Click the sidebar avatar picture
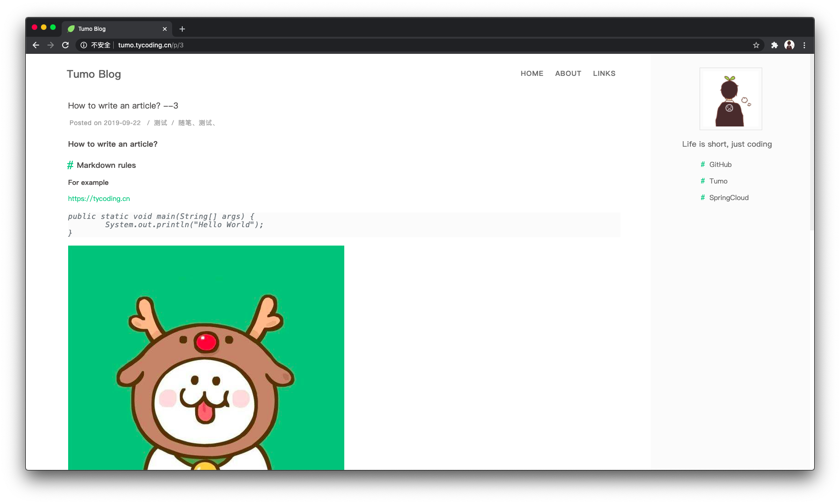 point(731,99)
